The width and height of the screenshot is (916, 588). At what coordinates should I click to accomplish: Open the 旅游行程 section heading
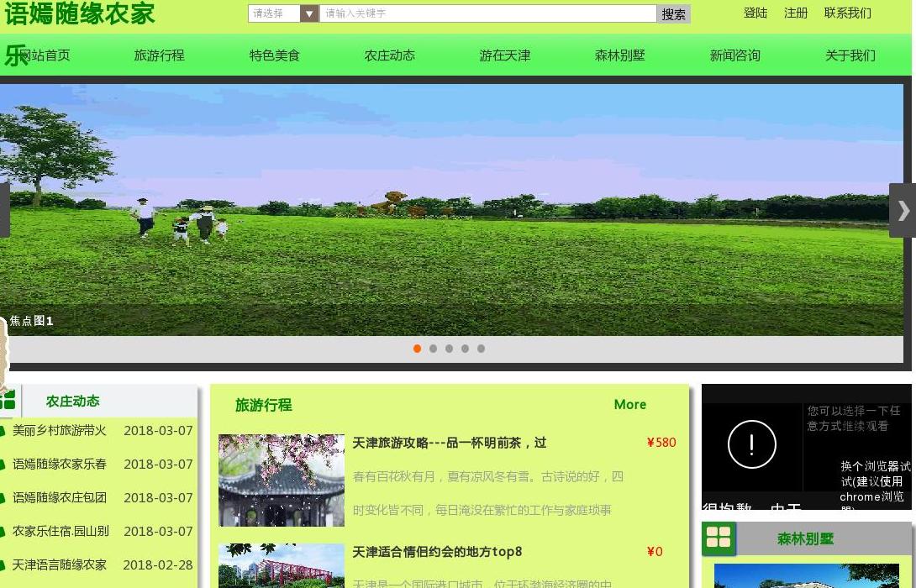point(264,405)
